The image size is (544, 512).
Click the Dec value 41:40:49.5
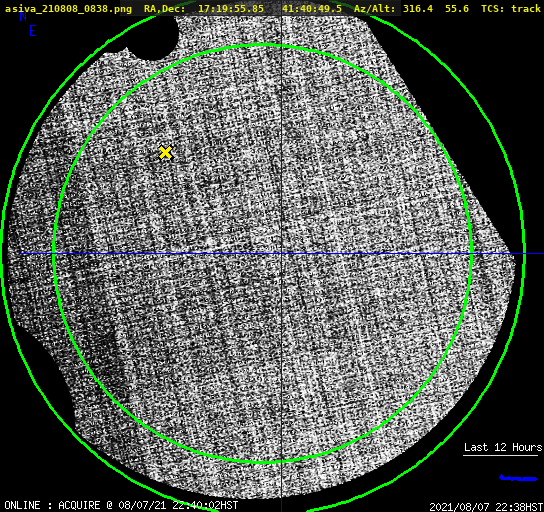312,9
